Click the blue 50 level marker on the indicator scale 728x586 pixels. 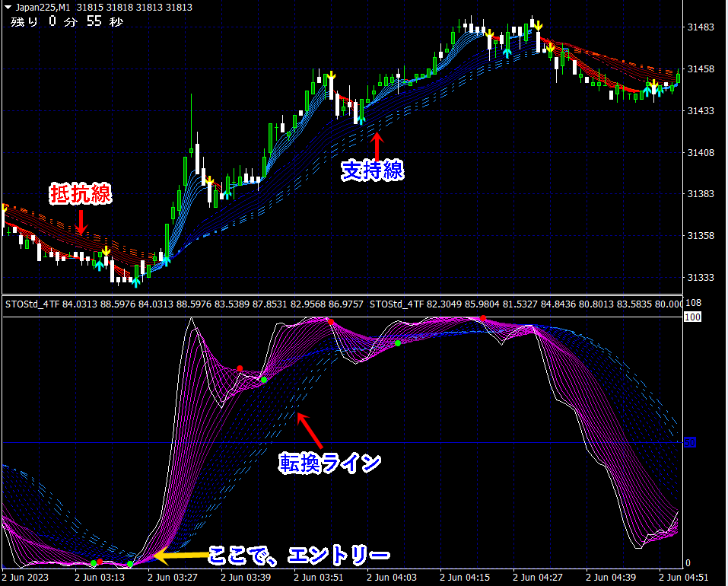coord(690,441)
